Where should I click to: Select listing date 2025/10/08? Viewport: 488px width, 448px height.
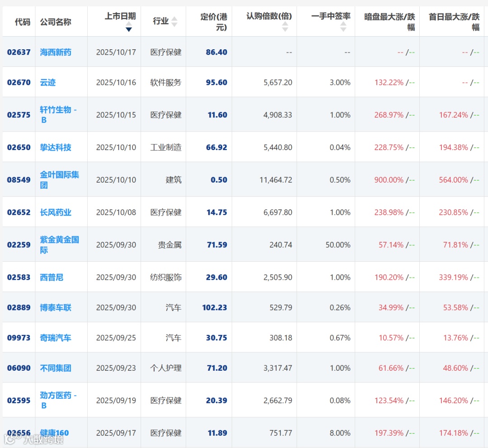116,212
